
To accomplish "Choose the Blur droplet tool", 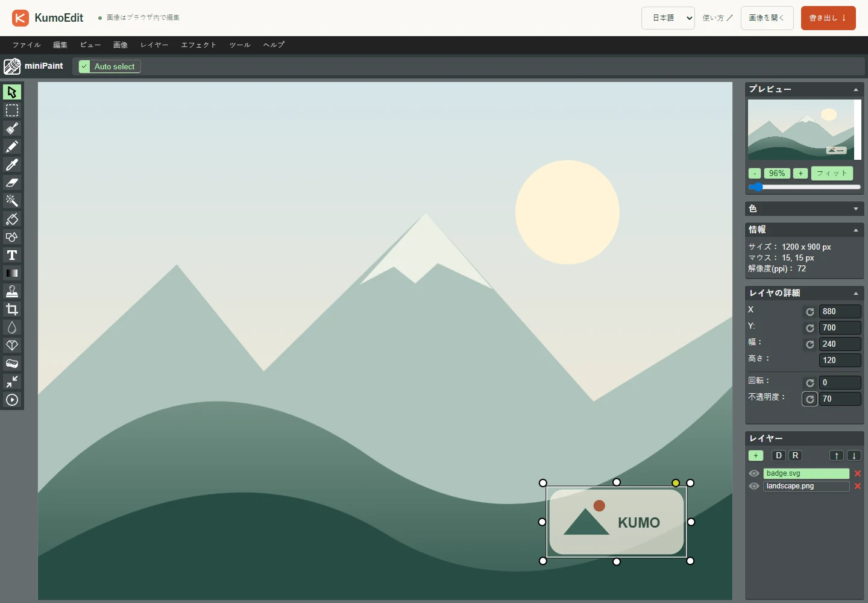I will pyautogui.click(x=12, y=327).
